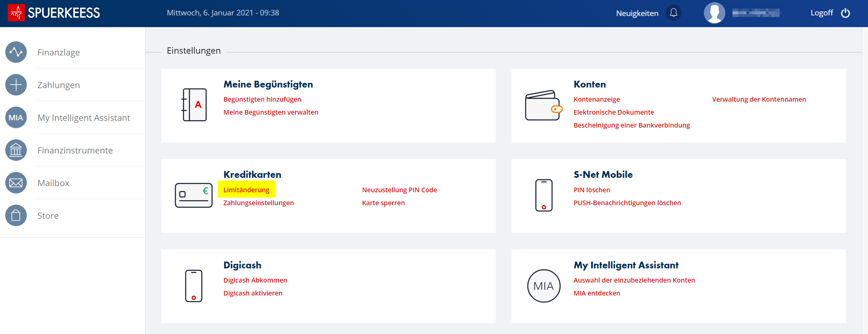The width and height of the screenshot is (868, 334).
Task: Click the Kreditkarten card icon
Action: point(193,195)
